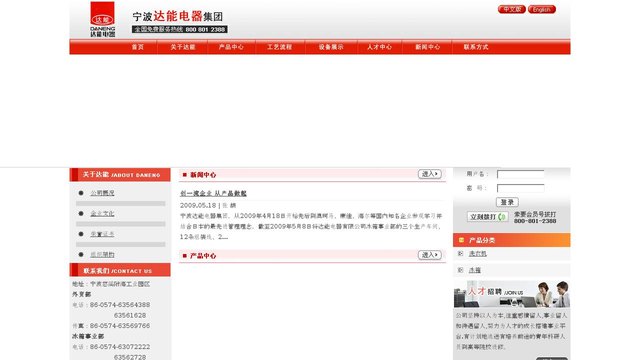The height and width of the screenshot is (360, 640).
Task: Open 联系方式 in navigation bar
Action: 476,47
